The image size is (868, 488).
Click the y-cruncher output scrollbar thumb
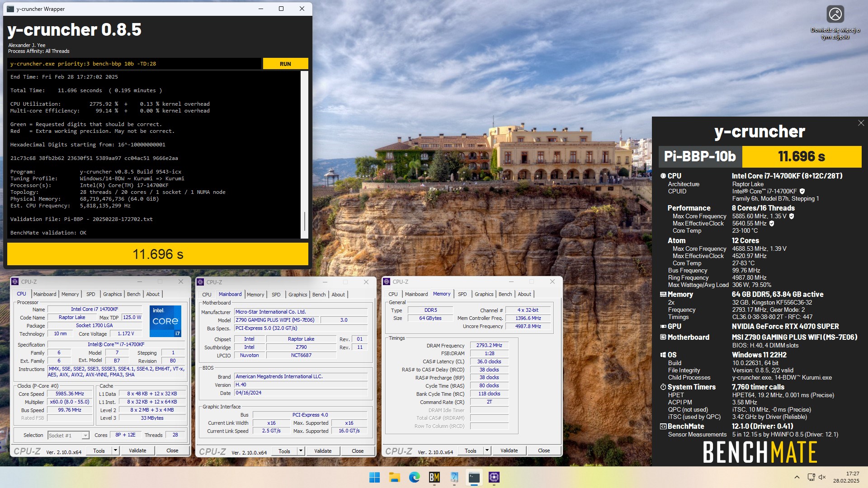(x=305, y=221)
